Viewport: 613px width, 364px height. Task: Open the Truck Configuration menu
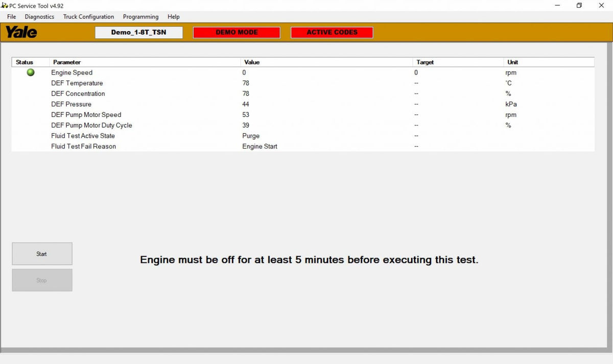pos(88,16)
